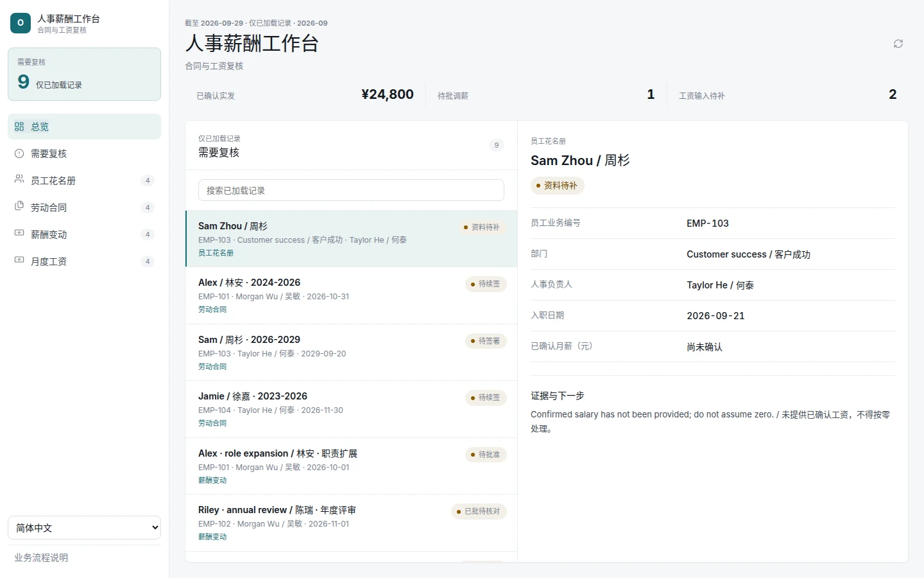Switch to 劳动合同 section
924x578 pixels.
(x=84, y=207)
